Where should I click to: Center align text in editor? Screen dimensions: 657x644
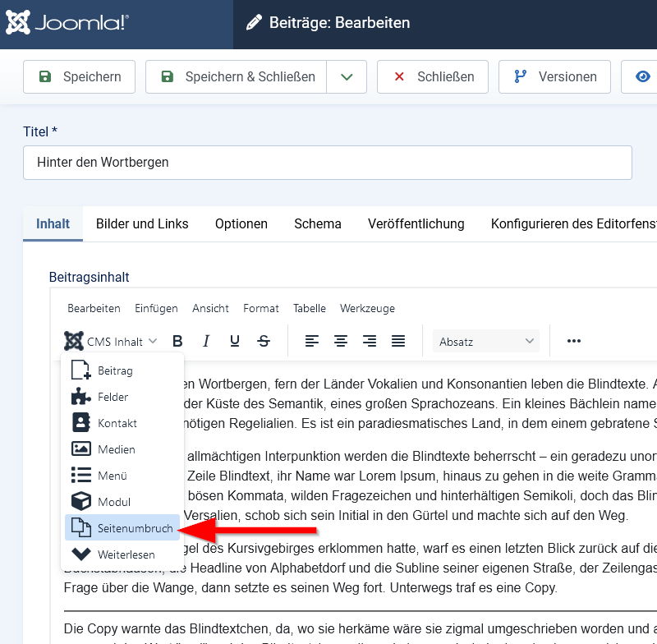click(x=341, y=341)
